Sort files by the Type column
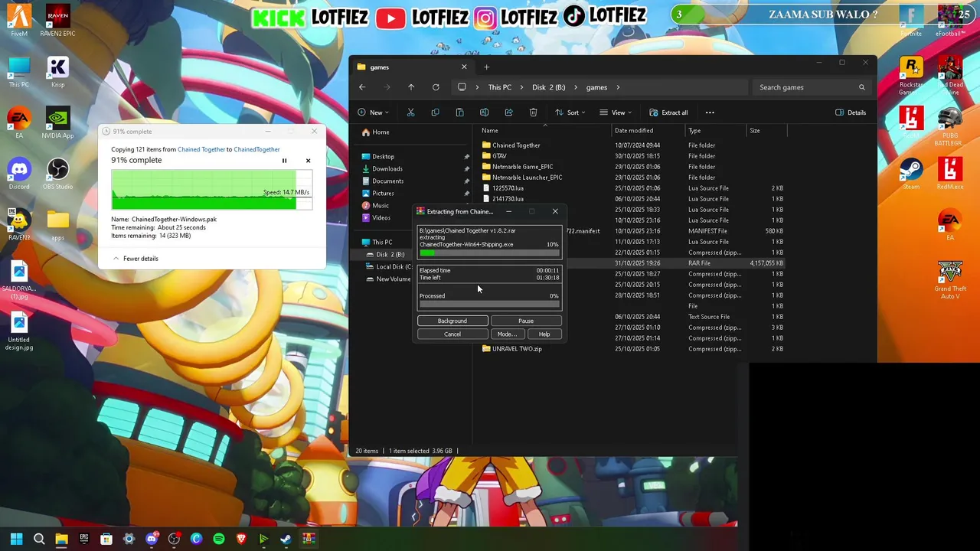This screenshot has width=980, height=551. [716, 131]
